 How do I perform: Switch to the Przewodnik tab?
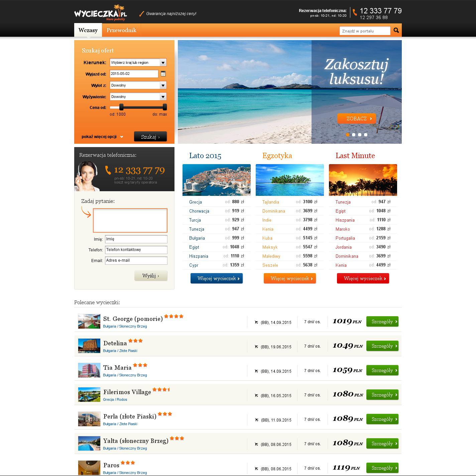121,30
